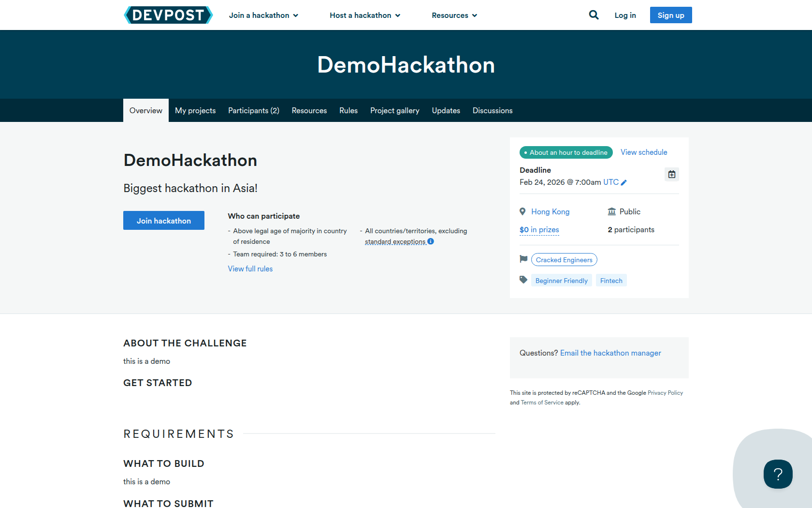Click the add-to-calendar icon
Viewport: 812px width, 508px height.
[671, 174]
